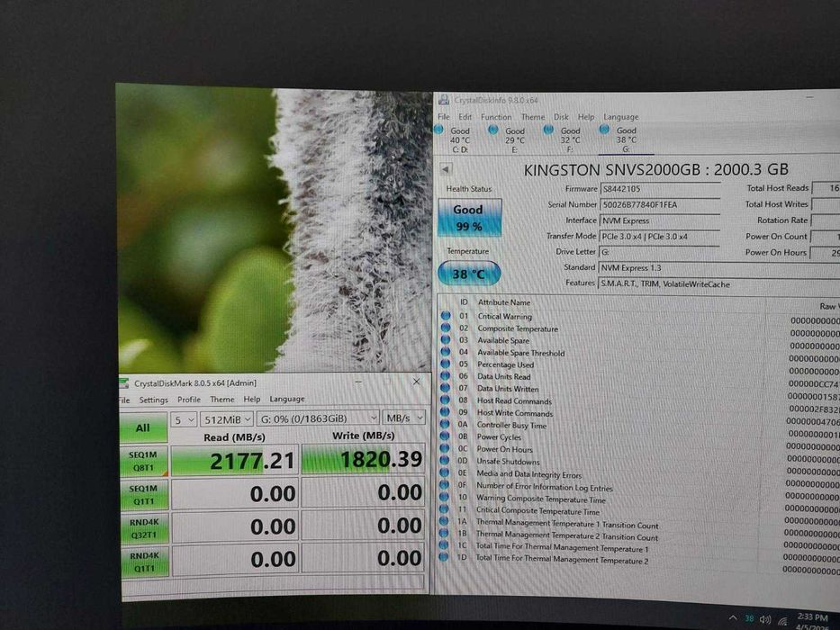Click the taskbar network Wi-Fi icon
Screen dimensions: 840x630
point(783,621)
